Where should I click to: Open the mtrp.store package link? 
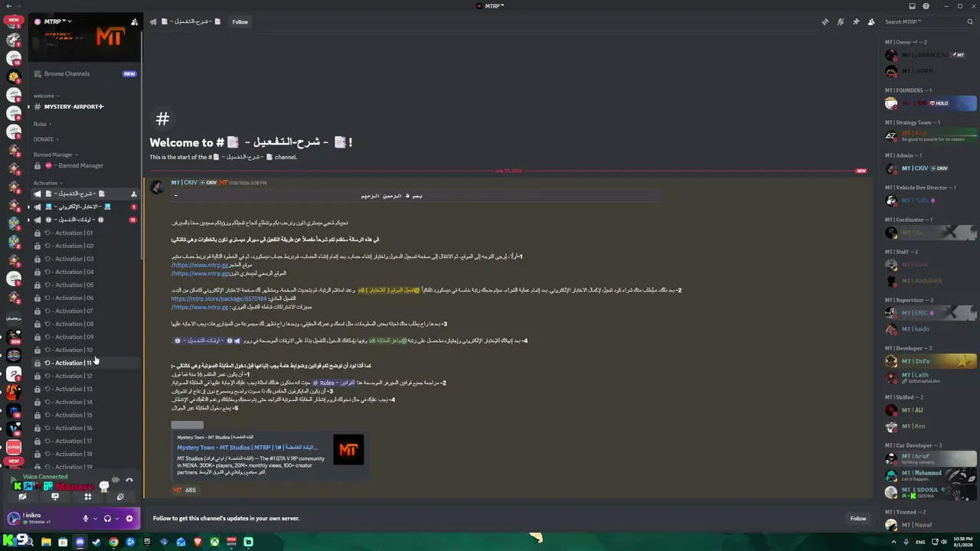point(219,299)
